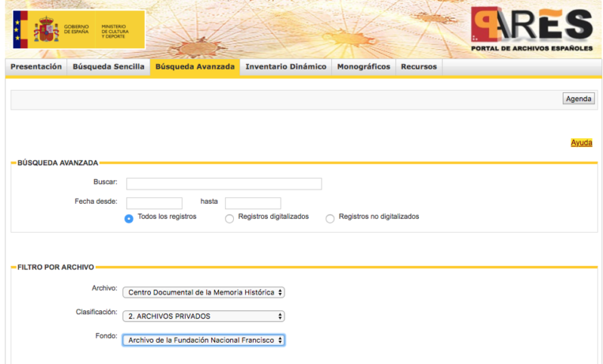Image resolution: width=603 pixels, height=364 pixels.
Task: Focus the Fecha desde date field
Action: tap(154, 203)
